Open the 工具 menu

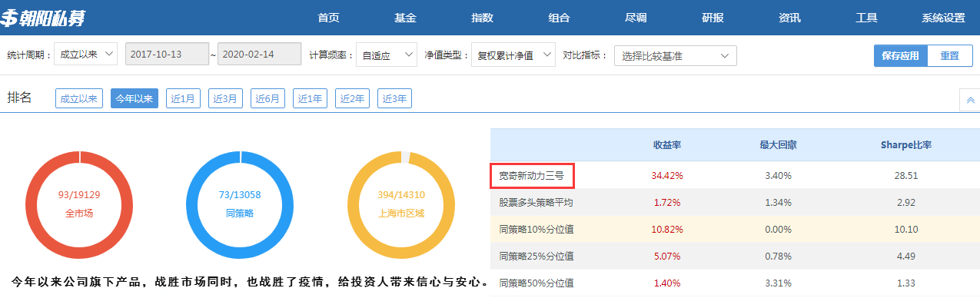(866, 18)
